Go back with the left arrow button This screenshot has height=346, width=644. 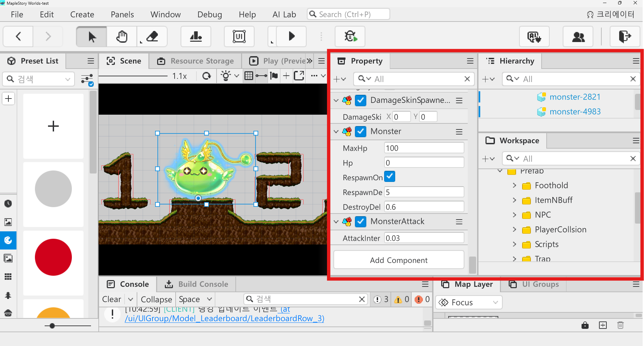(x=18, y=36)
